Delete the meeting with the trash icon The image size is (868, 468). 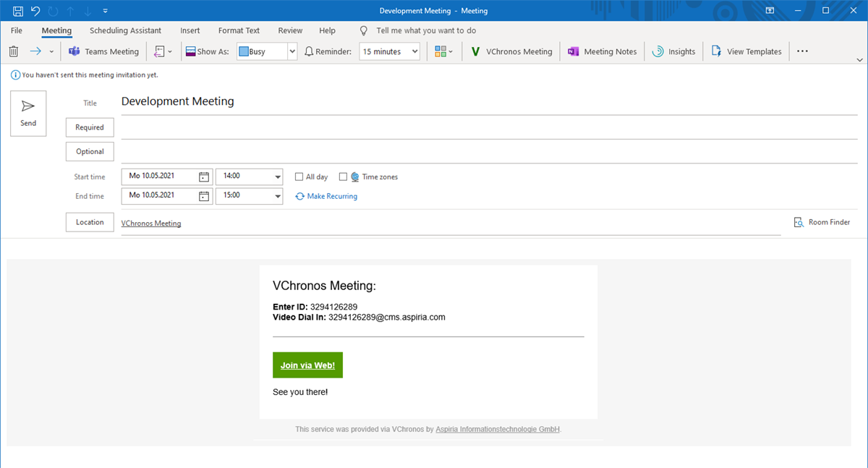14,51
